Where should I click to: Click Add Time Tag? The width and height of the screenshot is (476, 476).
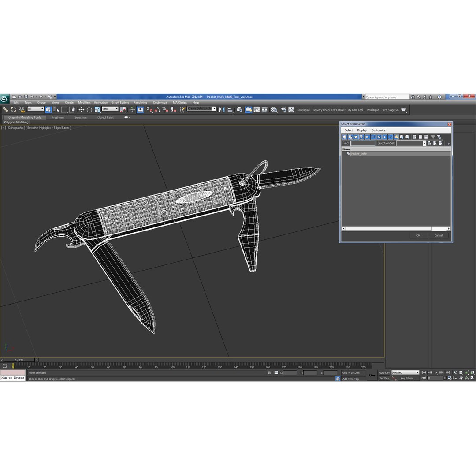coord(350,379)
